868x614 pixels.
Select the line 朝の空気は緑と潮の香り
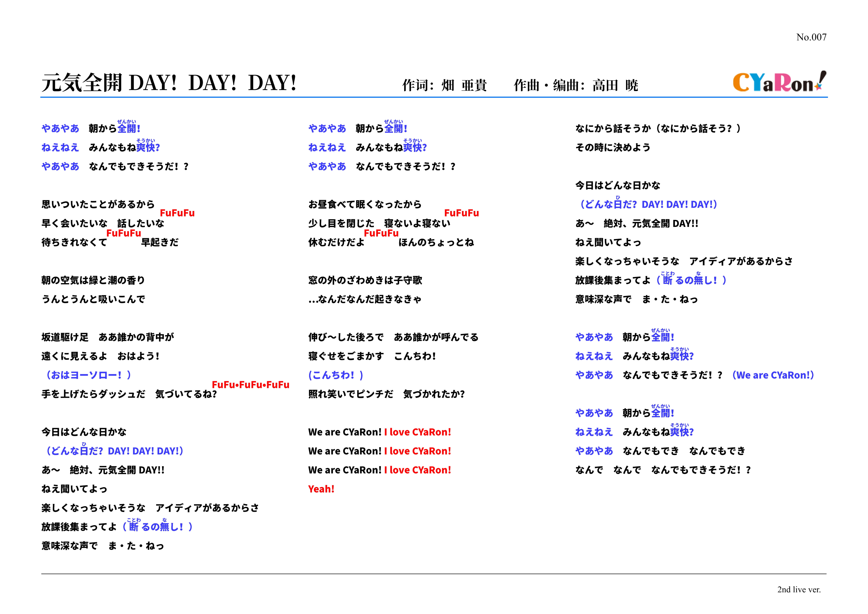point(93,280)
